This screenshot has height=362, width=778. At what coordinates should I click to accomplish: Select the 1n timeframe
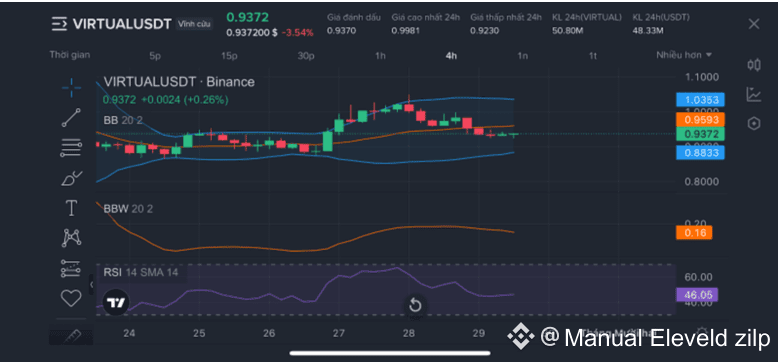[x=522, y=56]
